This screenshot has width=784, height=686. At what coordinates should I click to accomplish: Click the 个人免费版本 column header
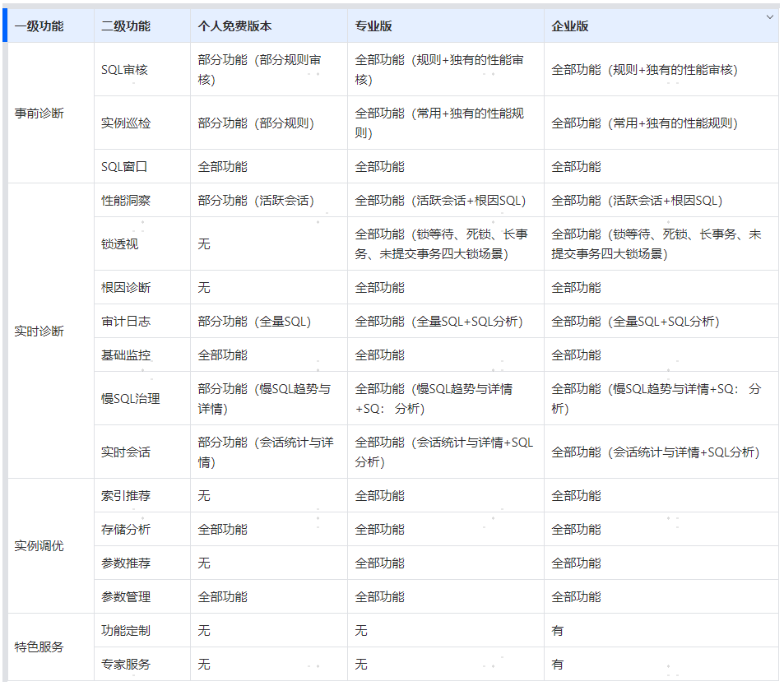(x=268, y=26)
